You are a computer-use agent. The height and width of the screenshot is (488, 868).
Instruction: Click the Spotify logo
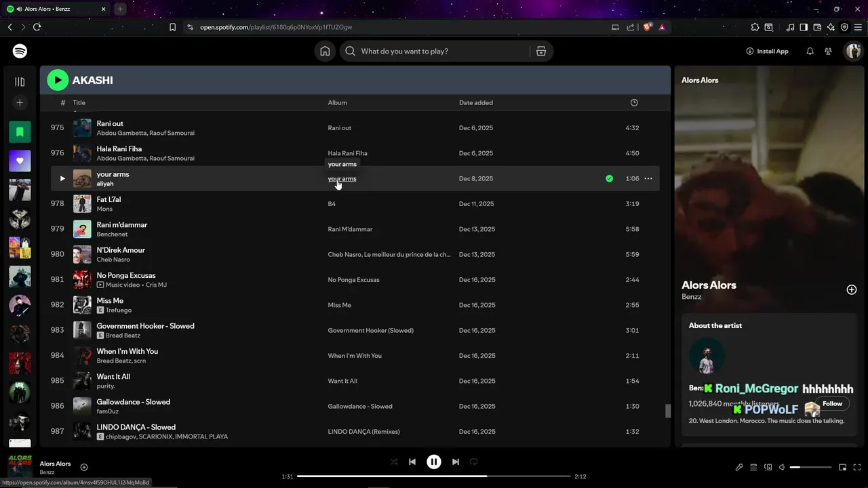[20, 51]
